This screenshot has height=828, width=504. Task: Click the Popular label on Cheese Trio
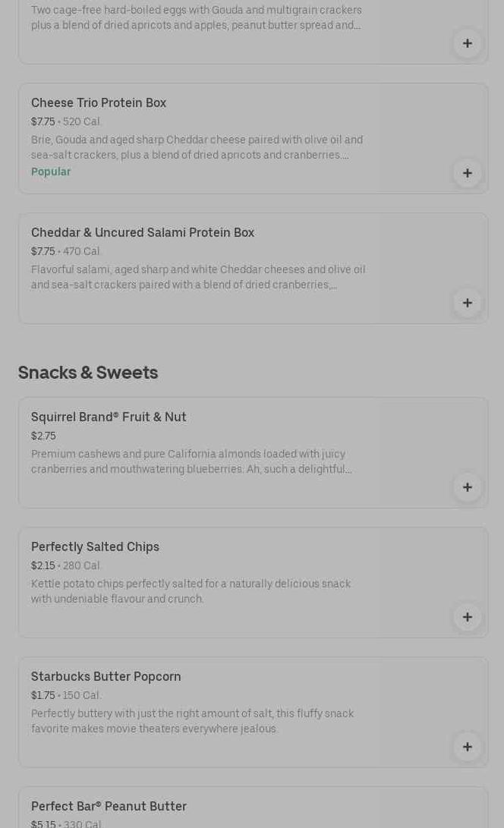[x=51, y=172]
